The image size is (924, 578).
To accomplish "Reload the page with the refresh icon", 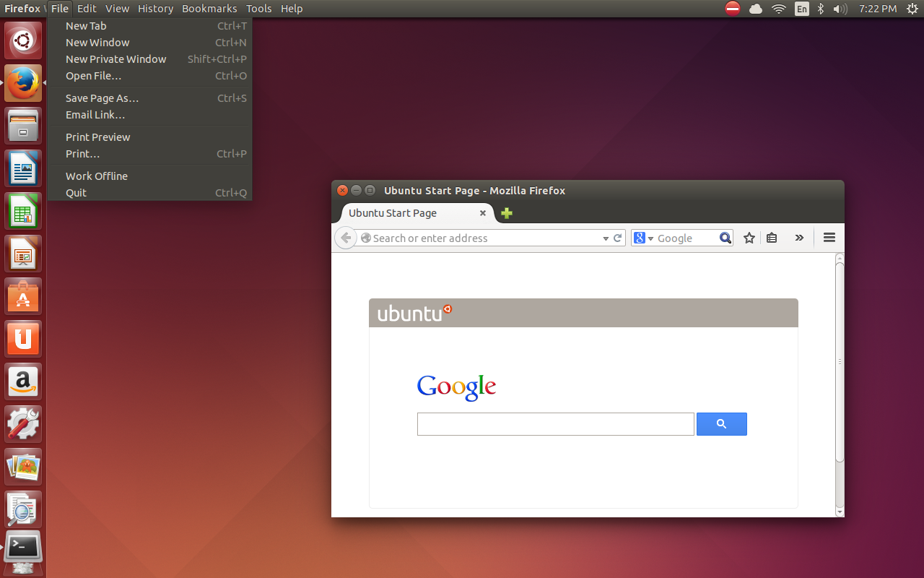I will tap(618, 238).
